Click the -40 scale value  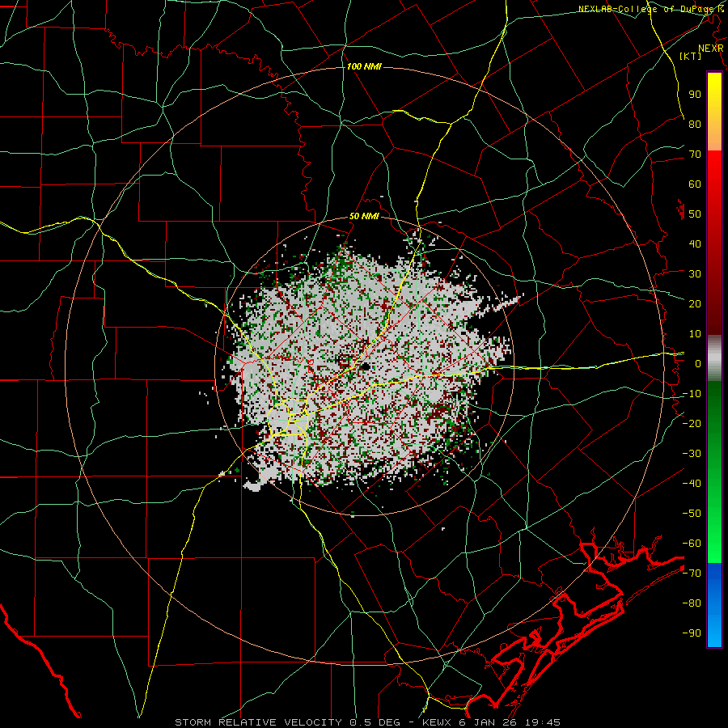coord(692,484)
